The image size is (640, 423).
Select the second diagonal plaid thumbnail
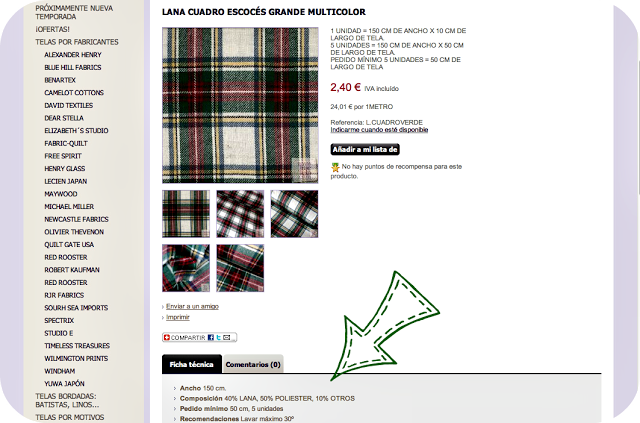click(x=294, y=214)
